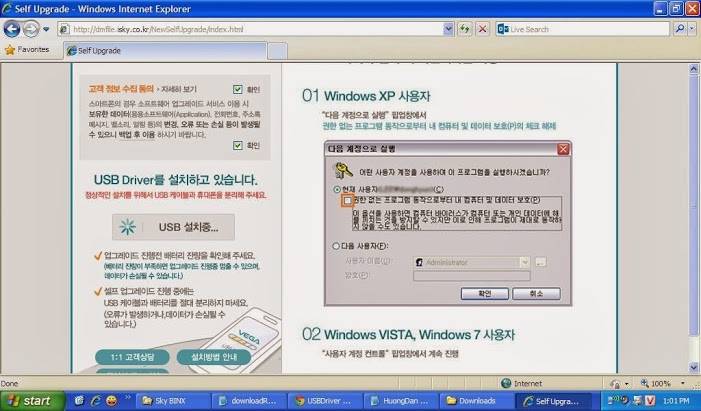Toggle the first 확인 checkbox by 자세히 보기

click(x=237, y=89)
